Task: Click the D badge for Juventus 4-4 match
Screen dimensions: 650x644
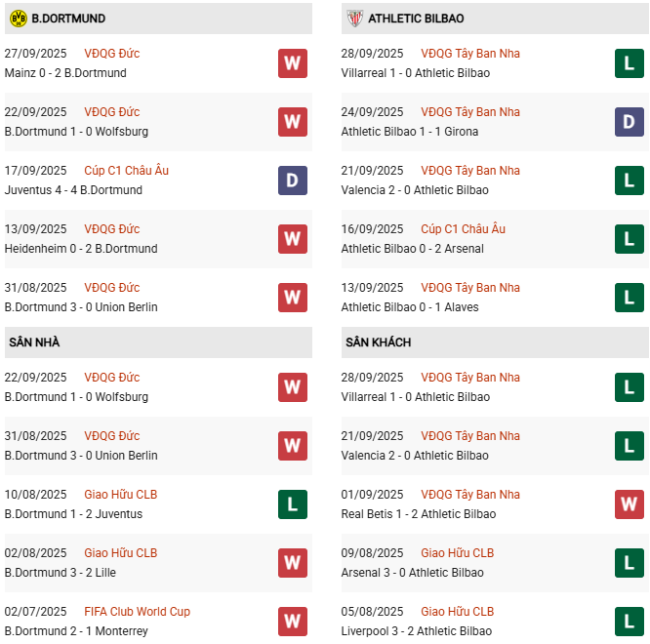Action: (x=292, y=181)
